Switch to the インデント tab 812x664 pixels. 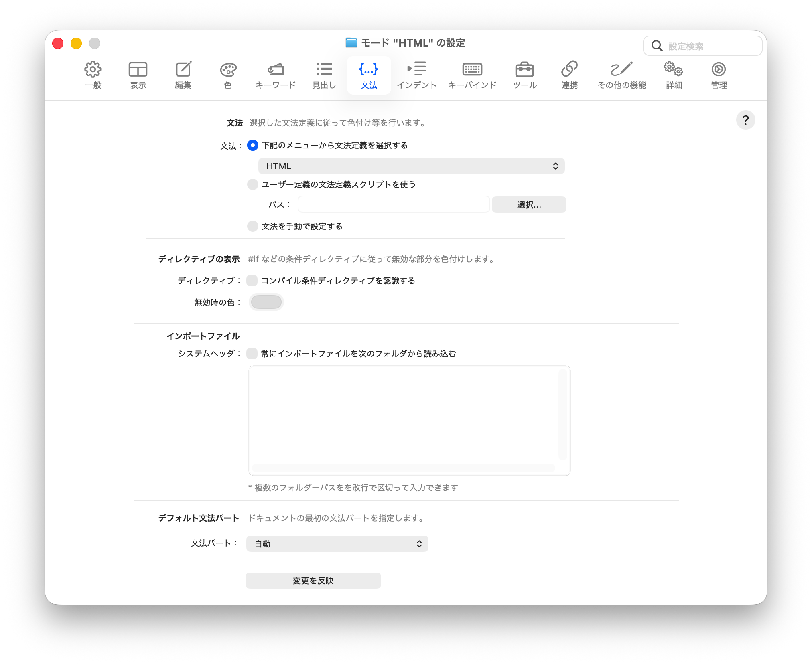(416, 75)
